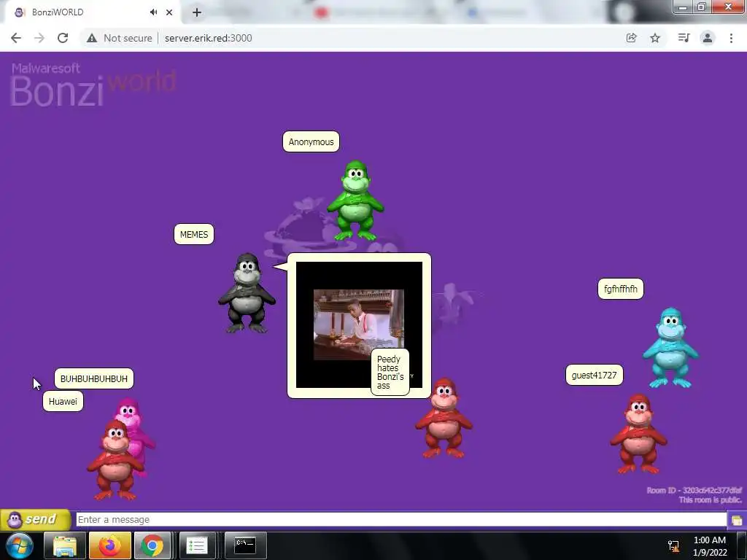Click the Huawei name tag

tap(63, 401)
